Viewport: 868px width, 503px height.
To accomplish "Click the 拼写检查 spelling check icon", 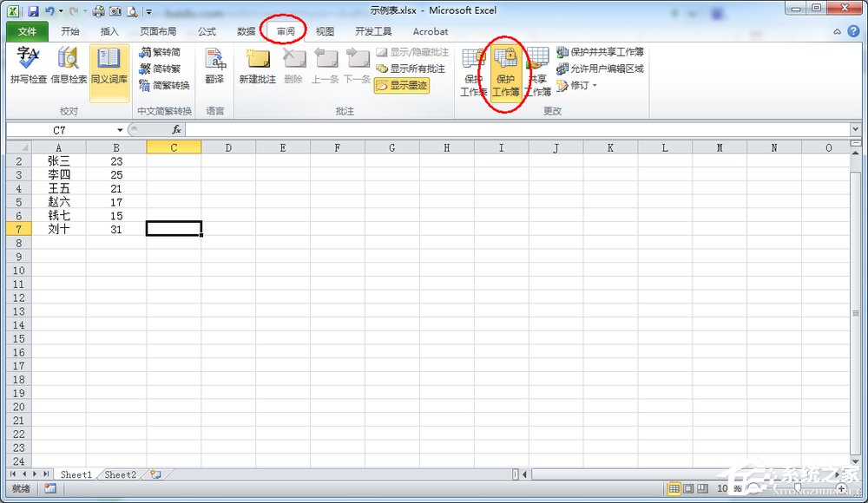I will 29,66.
